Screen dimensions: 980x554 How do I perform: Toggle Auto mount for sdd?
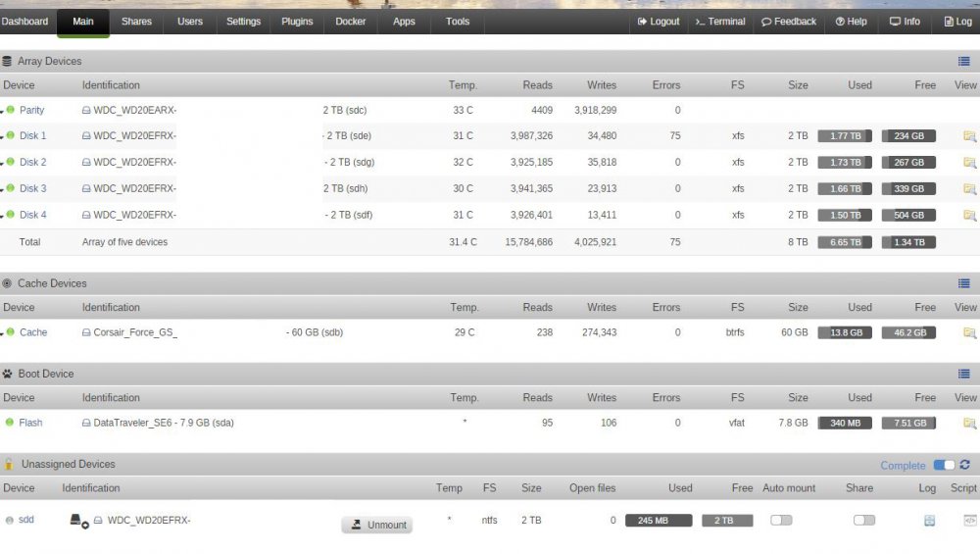tap(781, 521)
